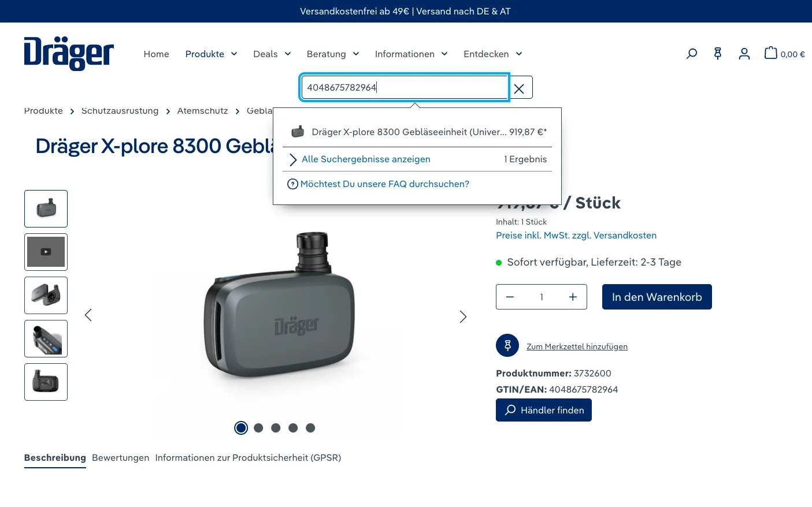Click the Schutzausrüstung breadcrumb
Viewport: 812px width, 507px height.
120,111
